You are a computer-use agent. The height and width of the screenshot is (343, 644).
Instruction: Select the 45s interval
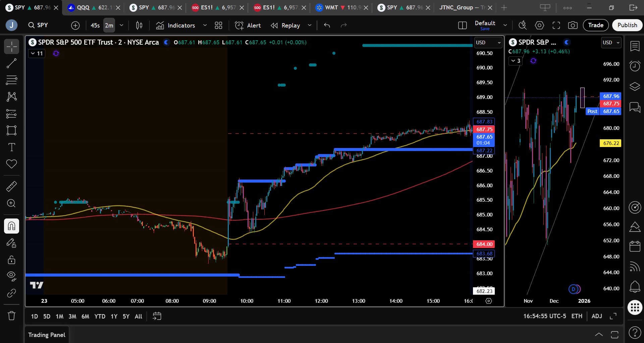click(x=95, y=26)
